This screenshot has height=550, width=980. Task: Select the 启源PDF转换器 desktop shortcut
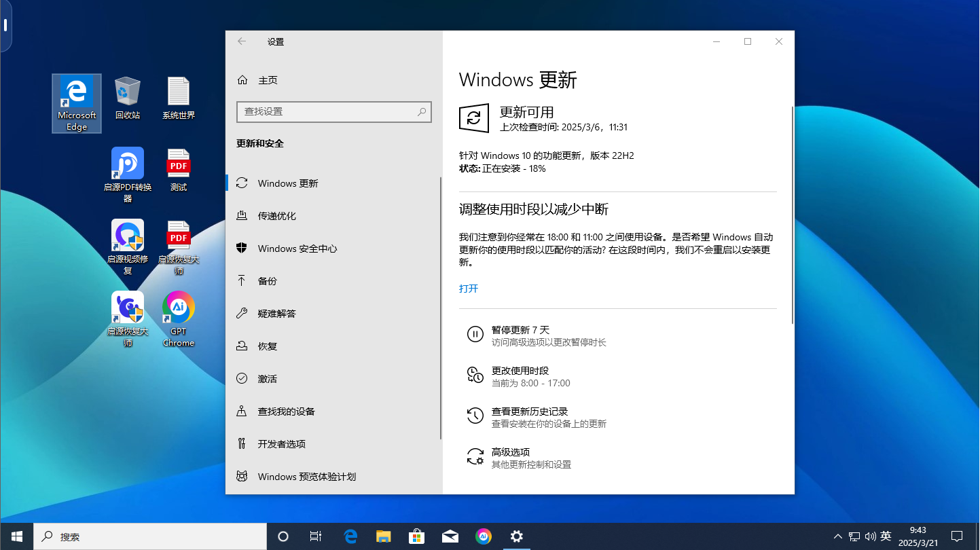(128, 175)
